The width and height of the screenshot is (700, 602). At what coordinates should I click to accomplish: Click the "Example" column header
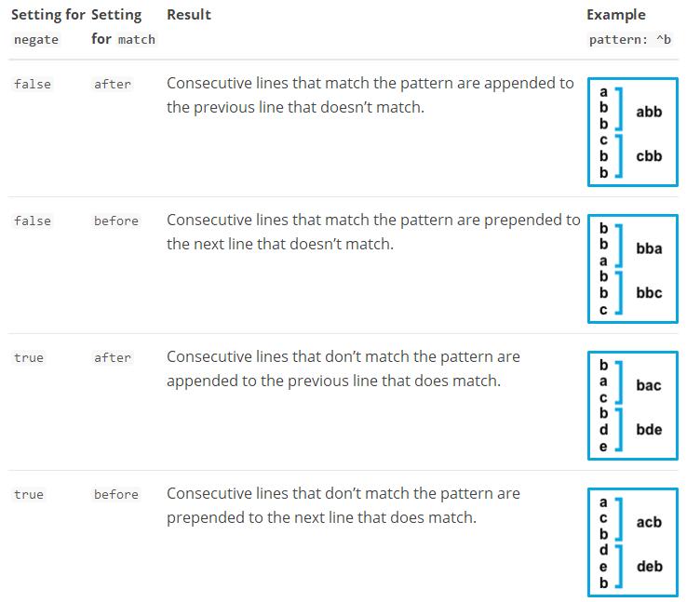[x=616, y=15]
